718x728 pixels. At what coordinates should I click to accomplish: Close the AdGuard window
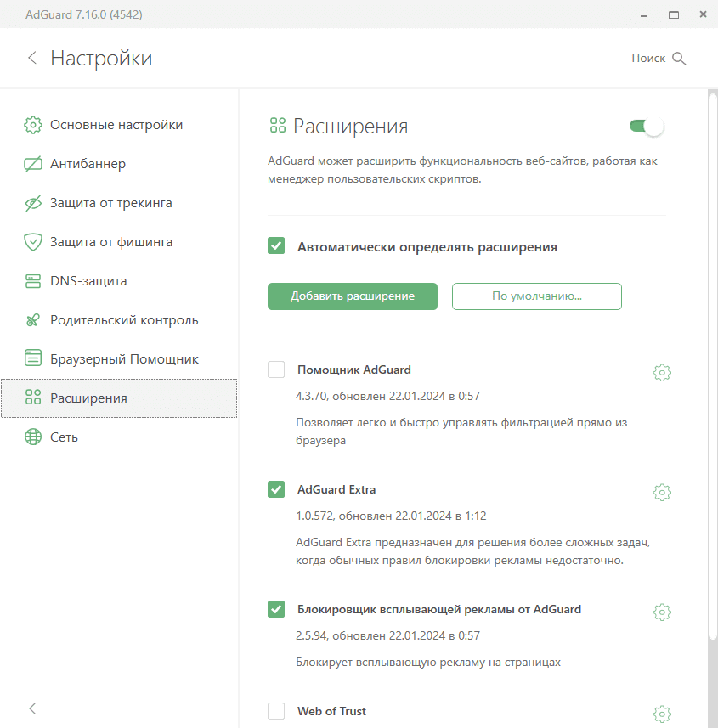click(x=704, y=14)
